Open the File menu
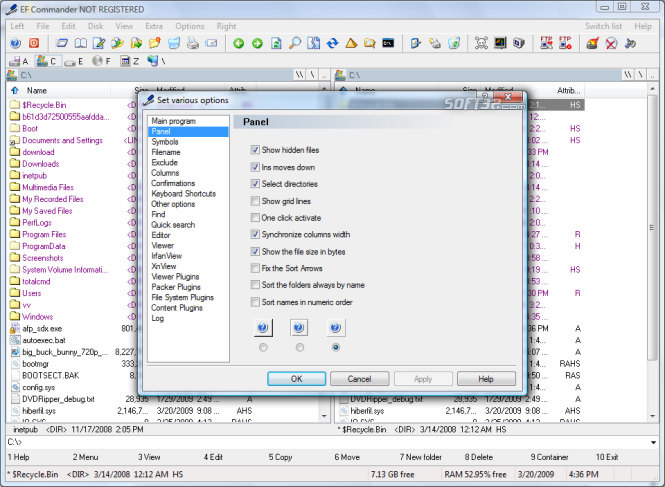 pos(43,26)
